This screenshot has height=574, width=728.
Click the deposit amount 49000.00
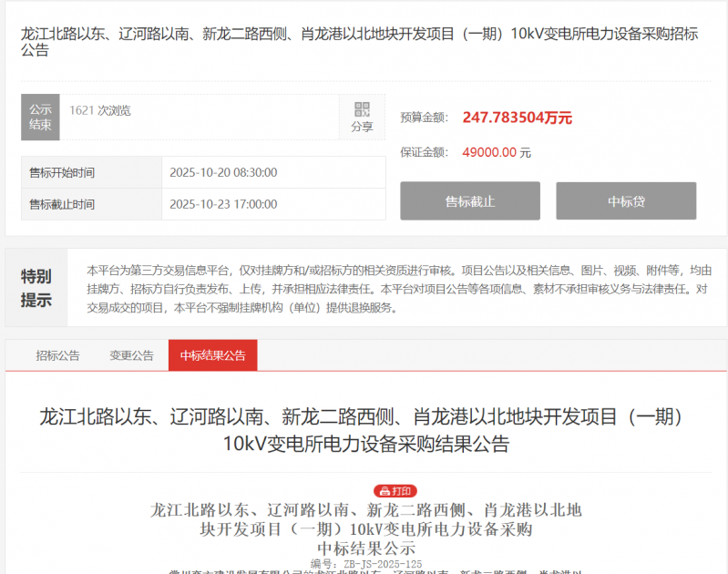(489, 152)
